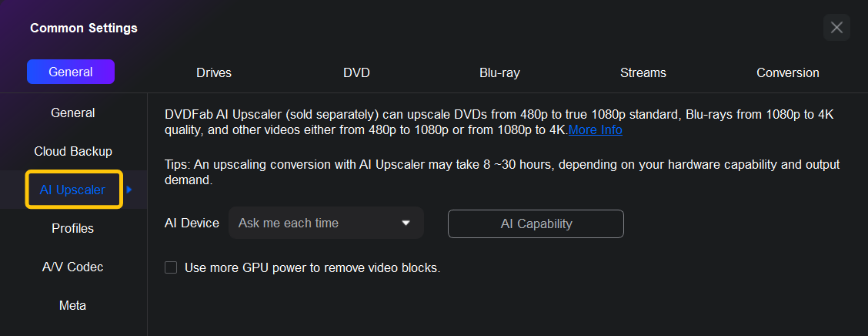This screenshot has height=336, width=868.
Task: Open Meta in the sidebar
Action: coord(73,305)
